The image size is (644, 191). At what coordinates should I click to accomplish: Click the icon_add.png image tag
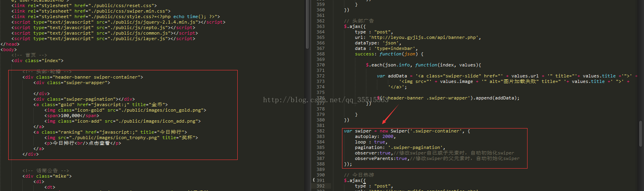click(x=123, y=121)
